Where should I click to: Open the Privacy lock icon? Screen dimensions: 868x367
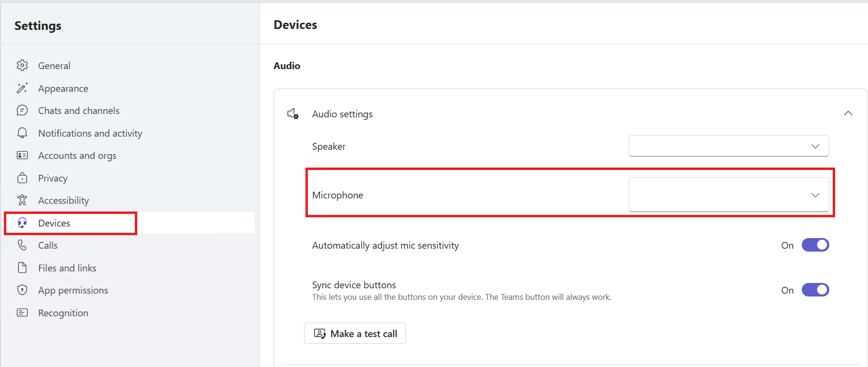(x=22, y=178)
